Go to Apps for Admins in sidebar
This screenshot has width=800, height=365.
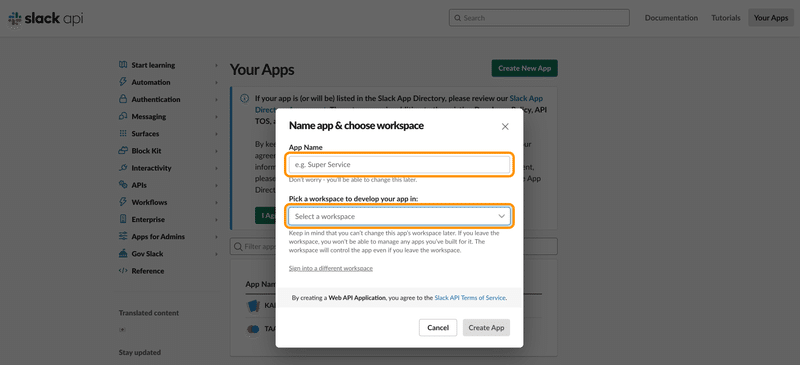tap(158, 237)
